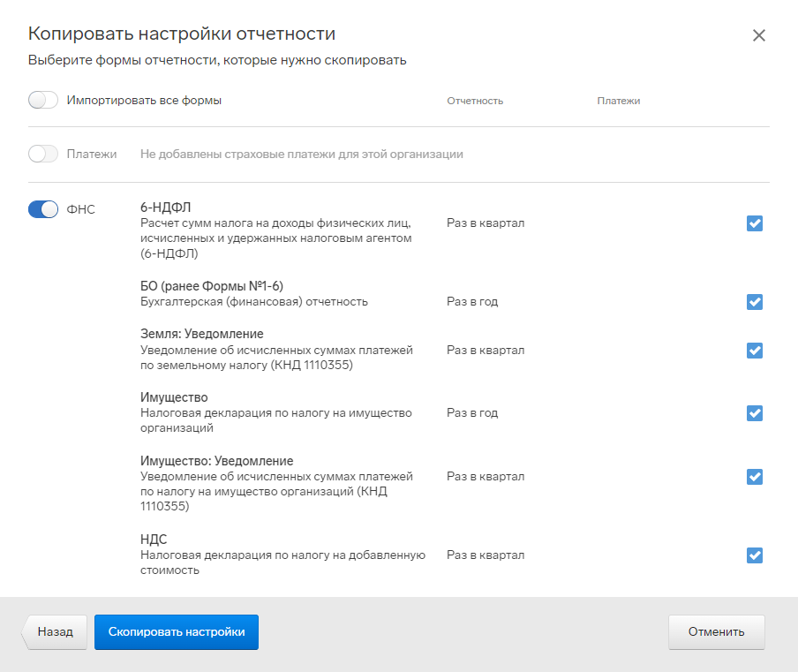Uncheck the Имущество declaration checkbox
This screenshot has height=672, width=798.
(x=754, y=413)
